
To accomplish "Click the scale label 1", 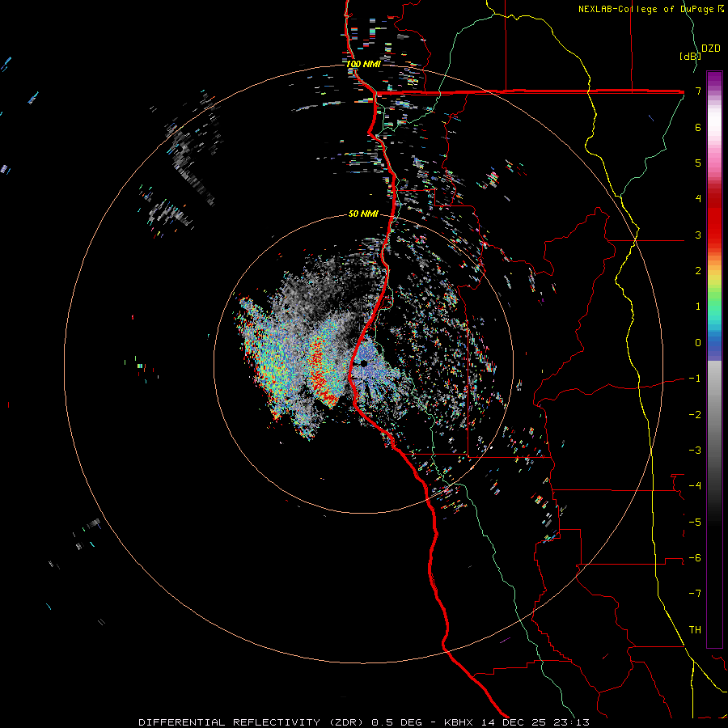I will click(x=698, y=307).
